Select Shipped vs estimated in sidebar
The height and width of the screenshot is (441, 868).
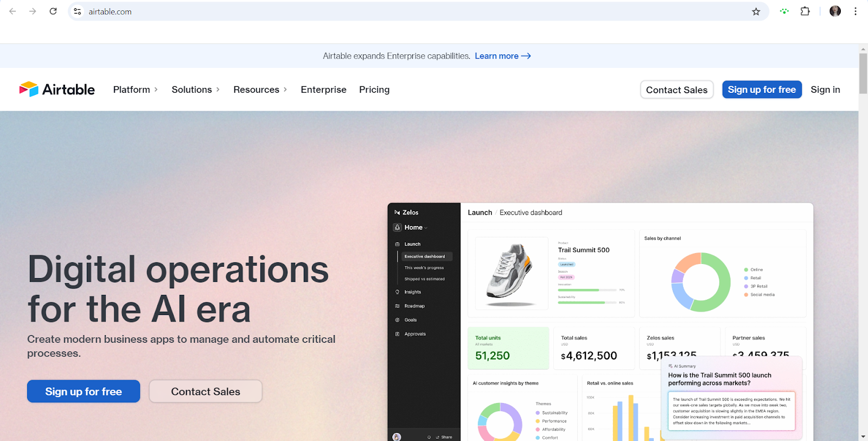click(424, 279)
